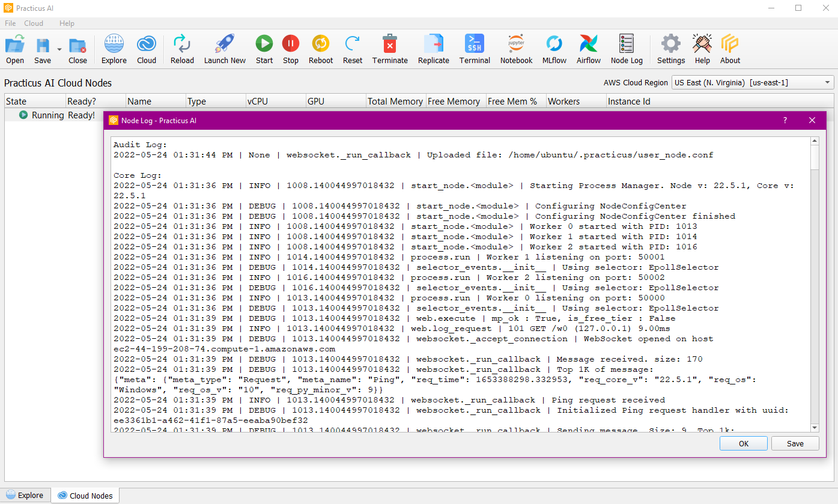Sort by the Type column header

pos(216,101)
